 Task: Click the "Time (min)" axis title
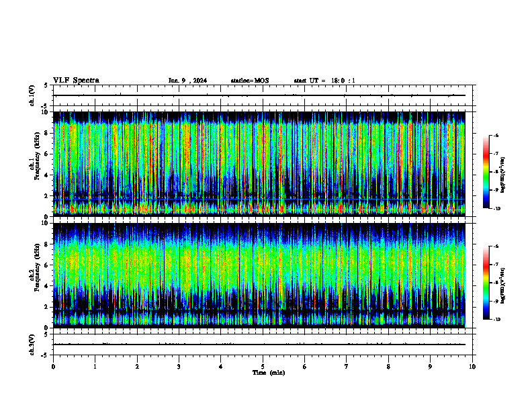click(x=269, y=373)
